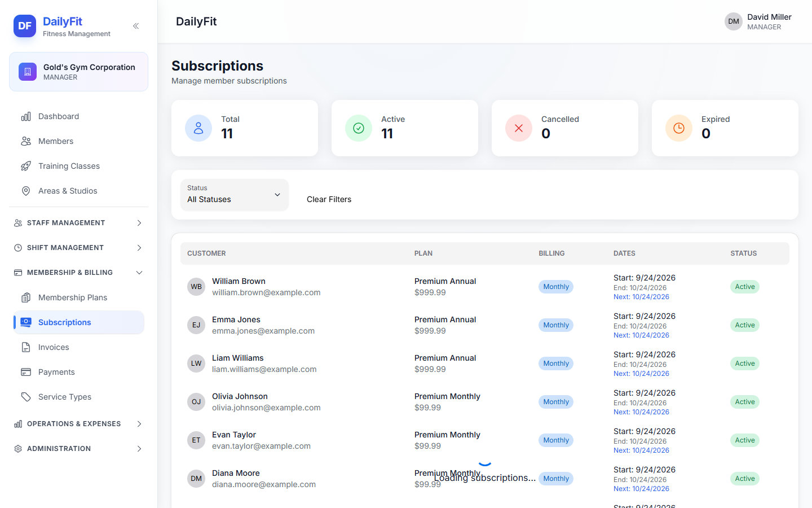Open the Invoices menu item

point(79,347)
